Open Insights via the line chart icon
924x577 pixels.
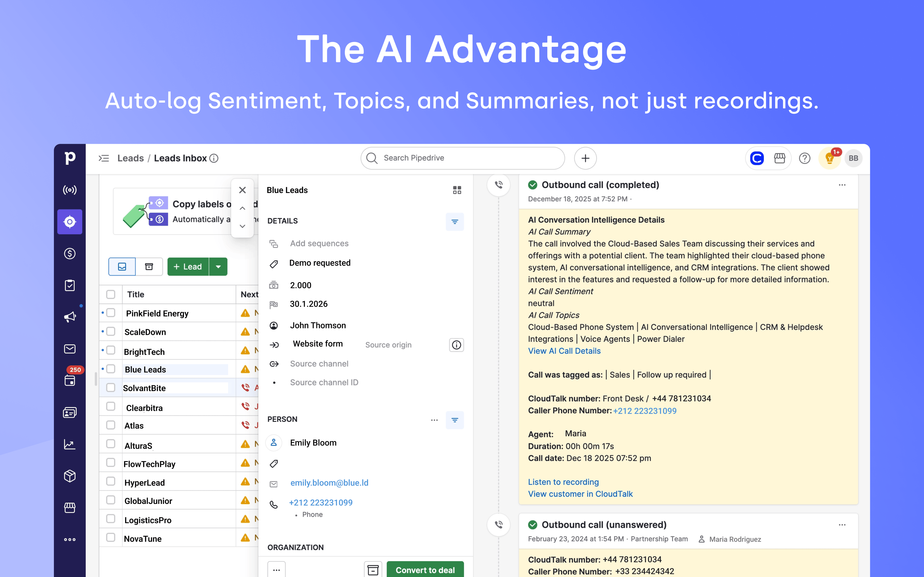click(70, 444)
